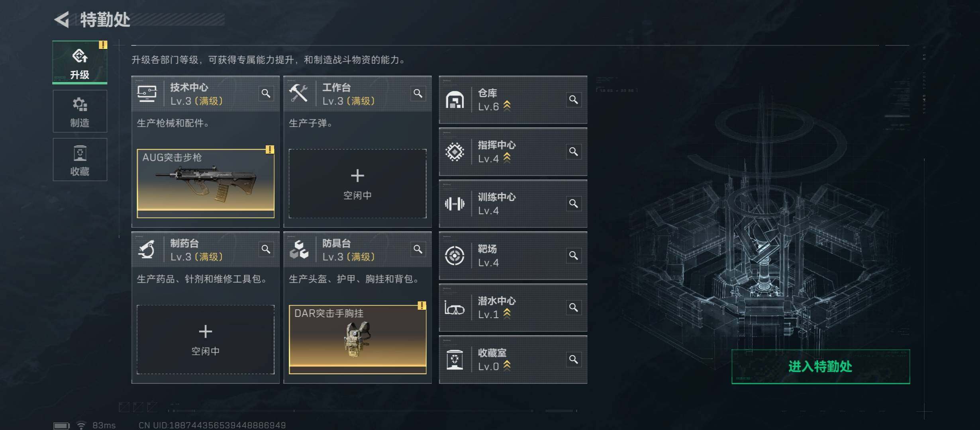The width and height of the screenshot is (980, 430).
Task: Click the 仓库 upgrade arrow
Action: pyautogui.click(x=507, y=106)
